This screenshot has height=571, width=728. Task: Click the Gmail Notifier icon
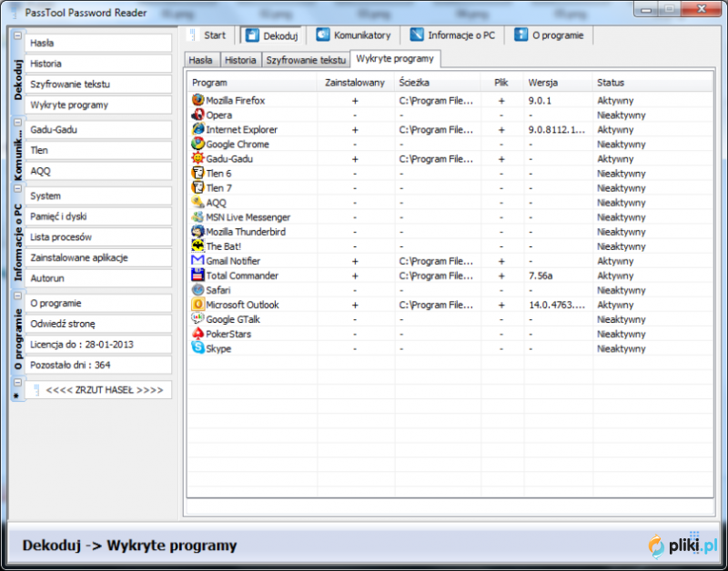(197, 261)
